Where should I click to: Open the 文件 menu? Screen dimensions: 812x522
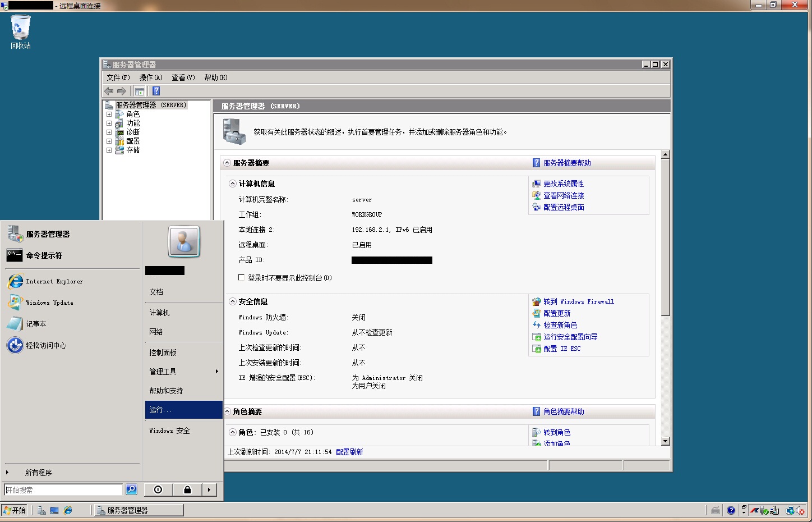[x=118, y=77]
